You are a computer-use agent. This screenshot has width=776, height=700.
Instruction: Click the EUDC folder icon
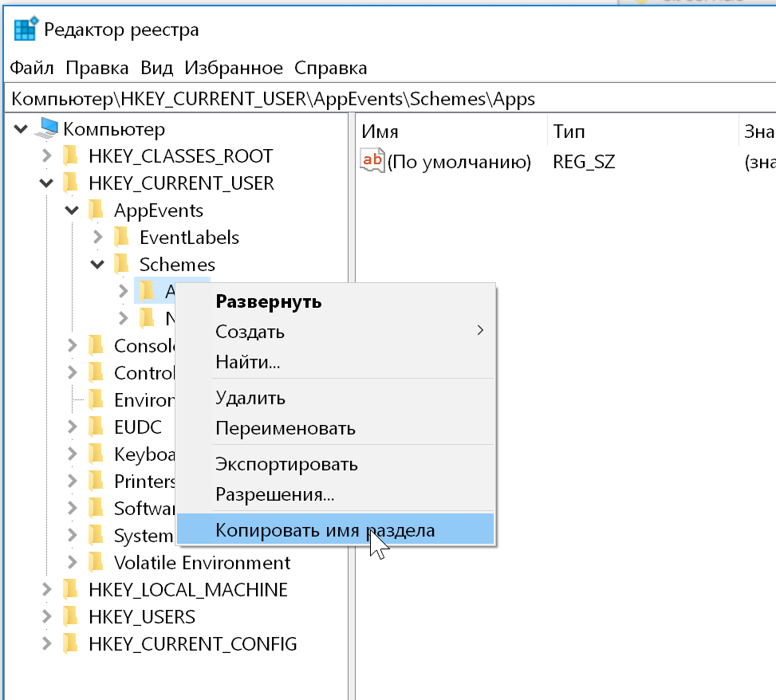pos(96,427)
